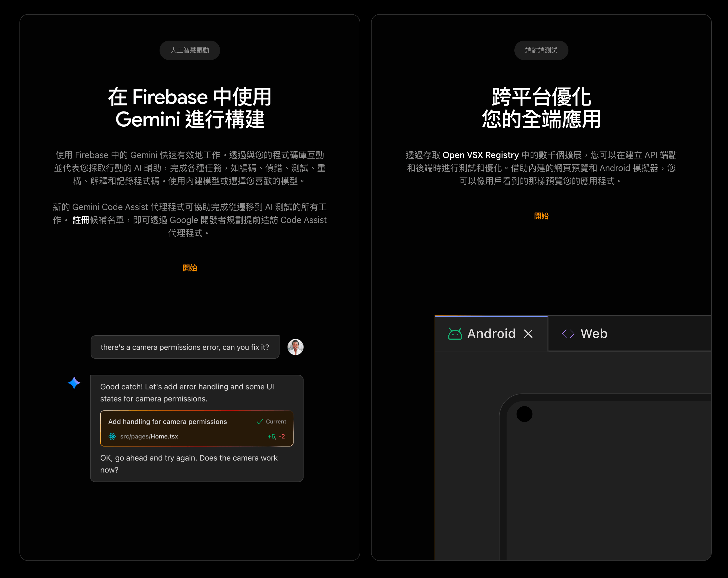Click the camera permissions error chat message
The height and width of the screenshot is (578, 728).
coord(185,347)
